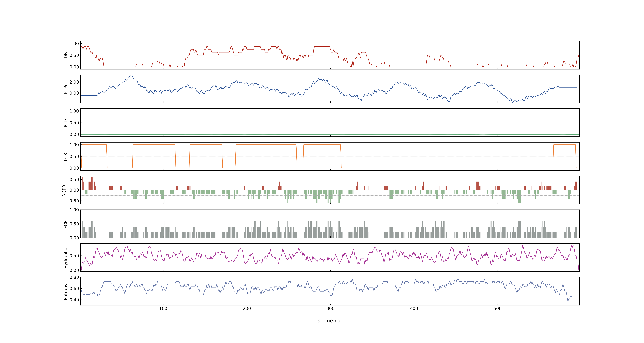Click the 1.00 tick of the IDR panel
The height and width of the screenshot is (343, 644).
point(74,44)
